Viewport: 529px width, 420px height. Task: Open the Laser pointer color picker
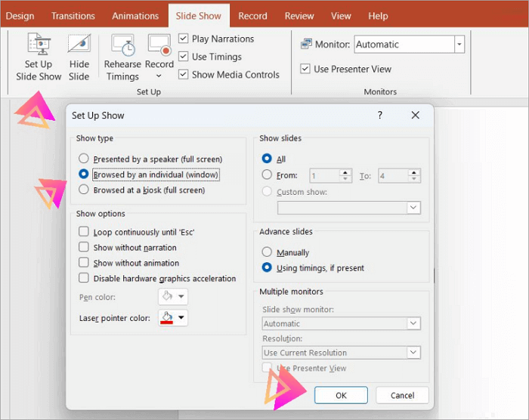click(x=173, y=318)
